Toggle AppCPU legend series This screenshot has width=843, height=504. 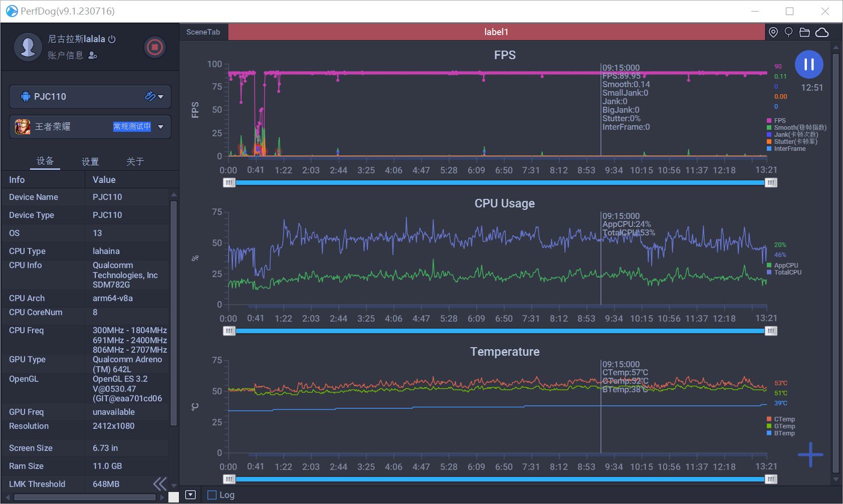[x=782, y=266]
